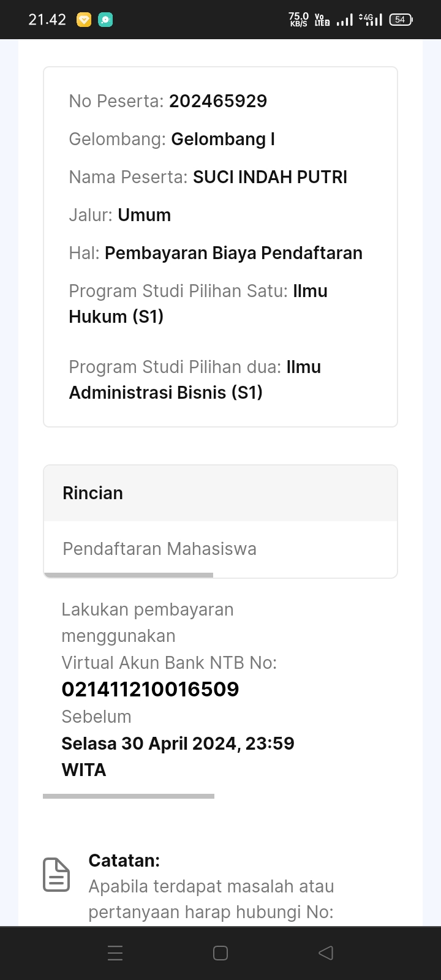Tap the participant name SUCI INDAH PUTRI
Screen dimensions: 441x980
point(270,177)
